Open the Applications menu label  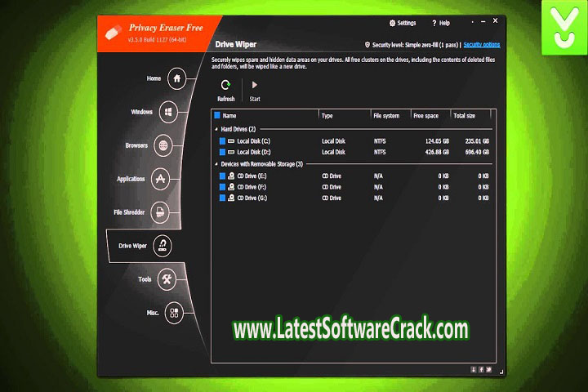[131, 179]
